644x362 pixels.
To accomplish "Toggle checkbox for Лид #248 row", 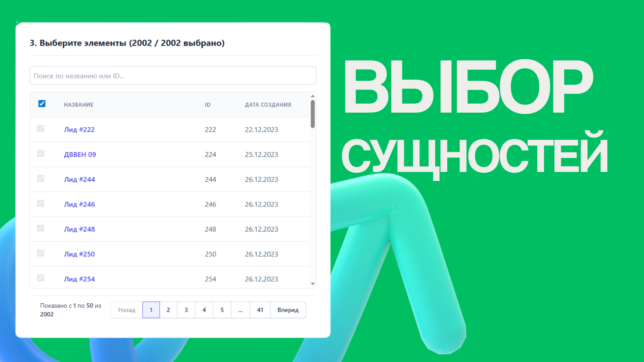I will click(x=41, y=228).
